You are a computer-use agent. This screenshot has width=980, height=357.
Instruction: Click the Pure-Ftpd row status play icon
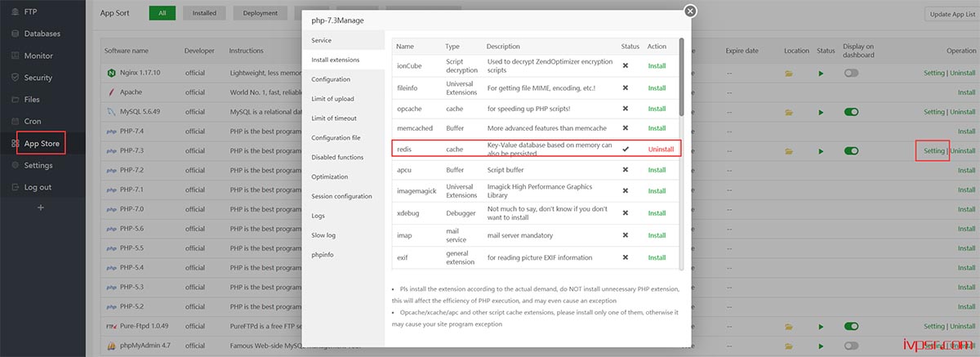pyautogui.click(x=822, y=327)
